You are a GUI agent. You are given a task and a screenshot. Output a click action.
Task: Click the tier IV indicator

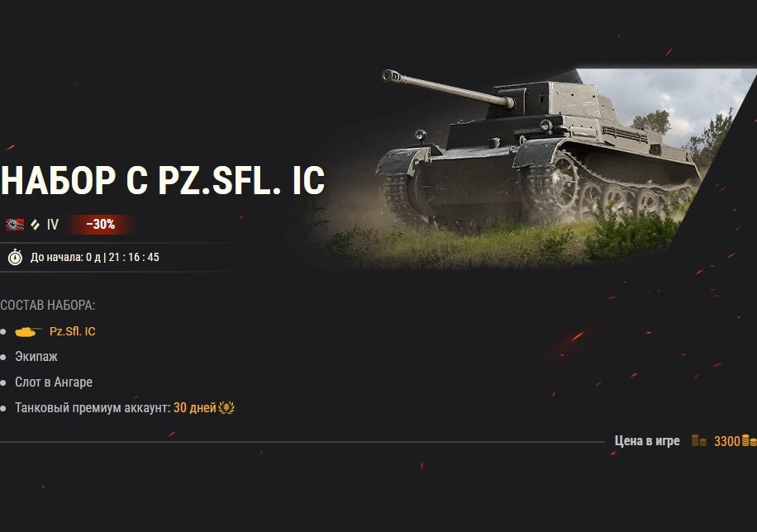[x=53, y=225]
